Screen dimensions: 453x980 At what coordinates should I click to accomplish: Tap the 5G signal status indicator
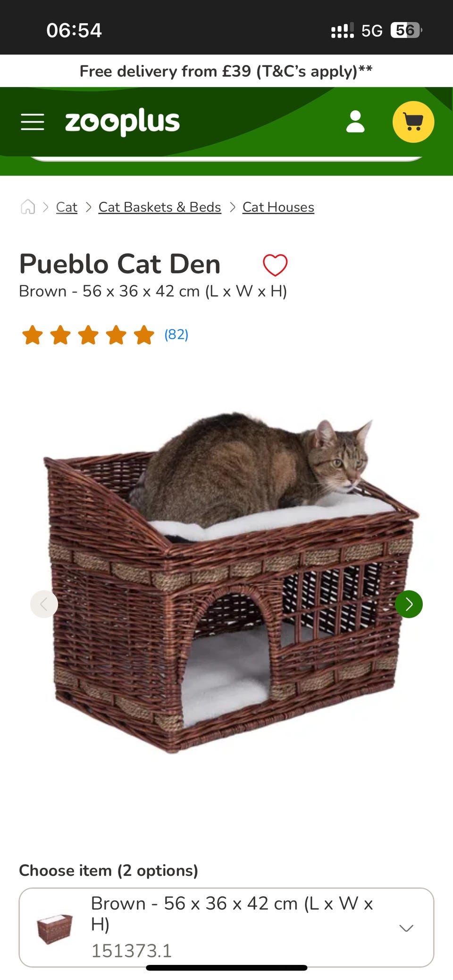372,31
